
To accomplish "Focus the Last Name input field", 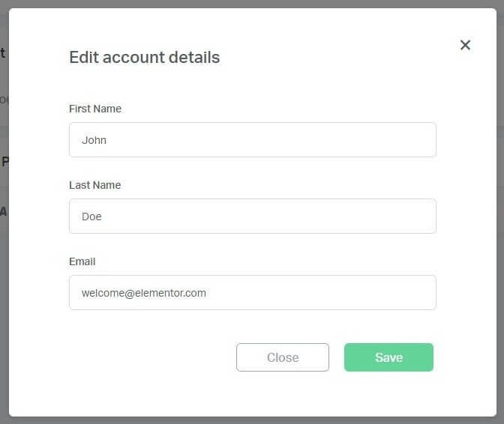I will coord(252,216).
